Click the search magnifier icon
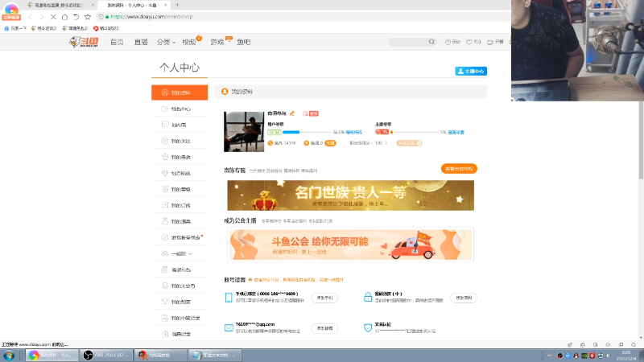The height and width of the screenshot is (362, 644). point(431,42)
